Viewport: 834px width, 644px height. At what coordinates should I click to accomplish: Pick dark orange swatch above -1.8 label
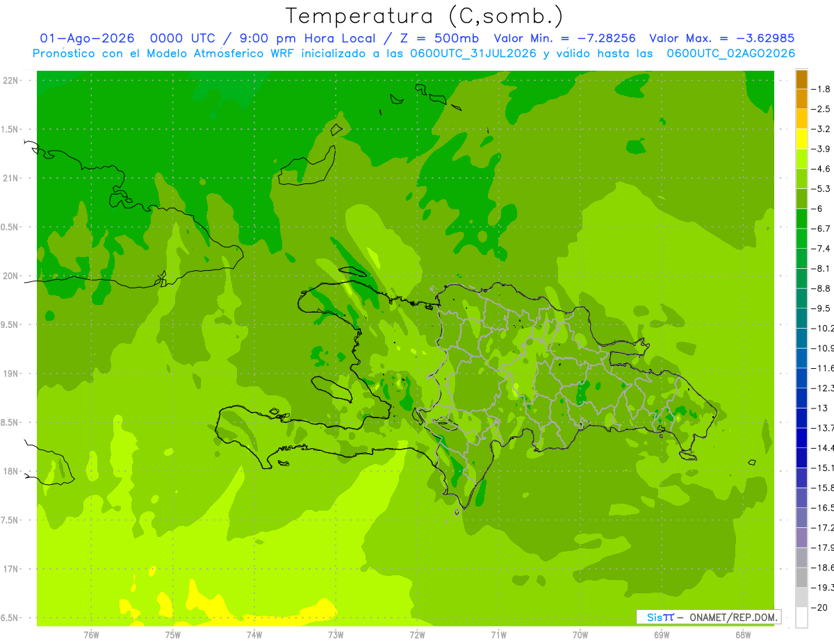(801, 79)
